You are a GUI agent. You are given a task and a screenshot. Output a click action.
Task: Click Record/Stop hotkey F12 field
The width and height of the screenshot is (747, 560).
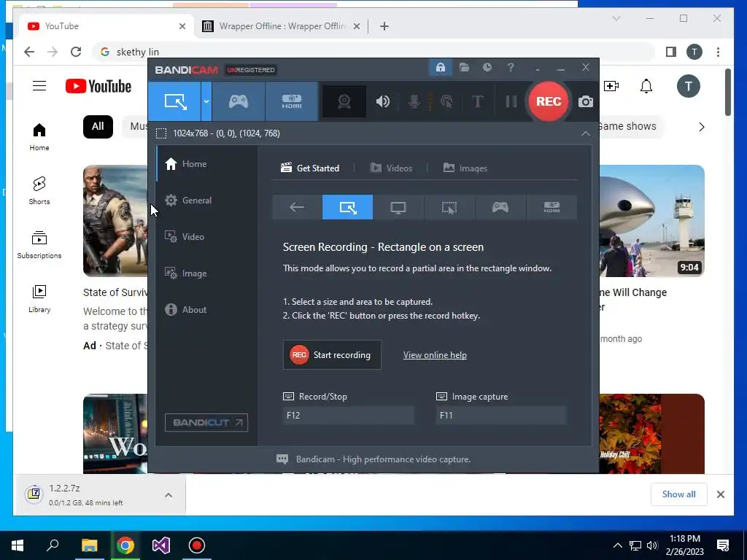(x=348, y=415)
